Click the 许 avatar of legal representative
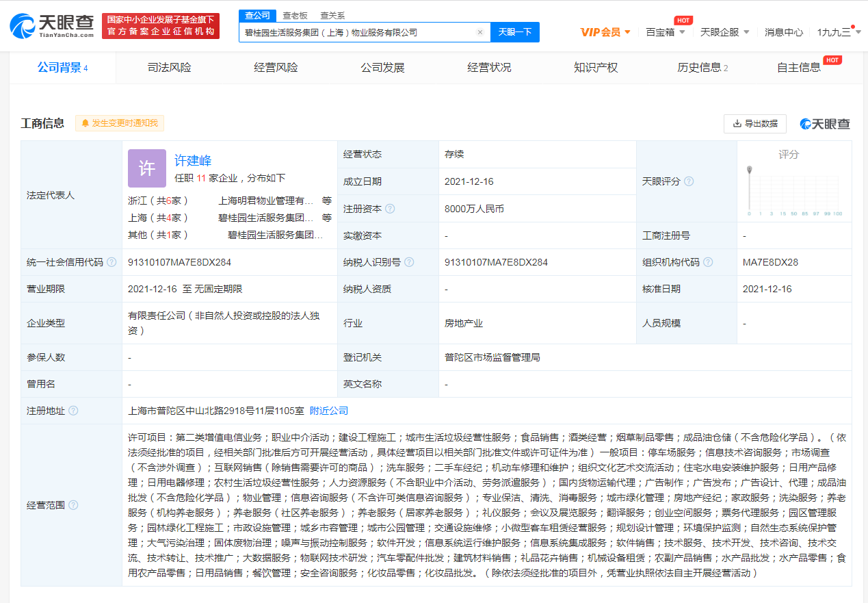868x603 pixels. pos(147,168)
